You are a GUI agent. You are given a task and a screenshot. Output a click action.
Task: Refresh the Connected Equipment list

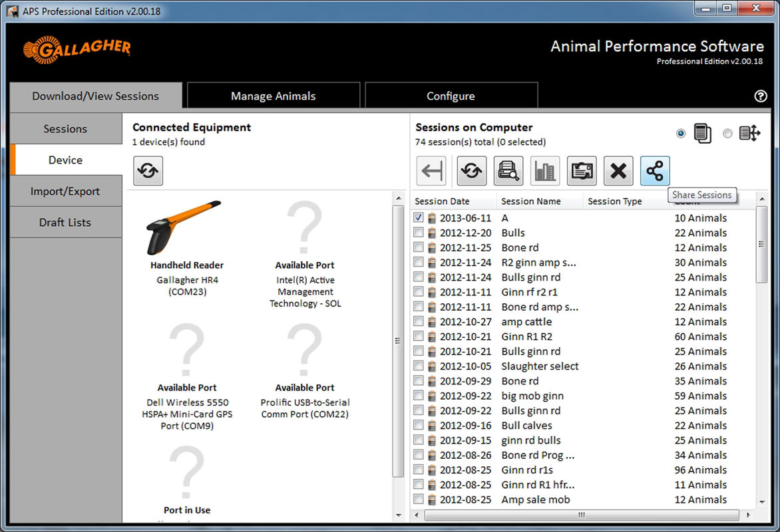(x=148, y=171)
